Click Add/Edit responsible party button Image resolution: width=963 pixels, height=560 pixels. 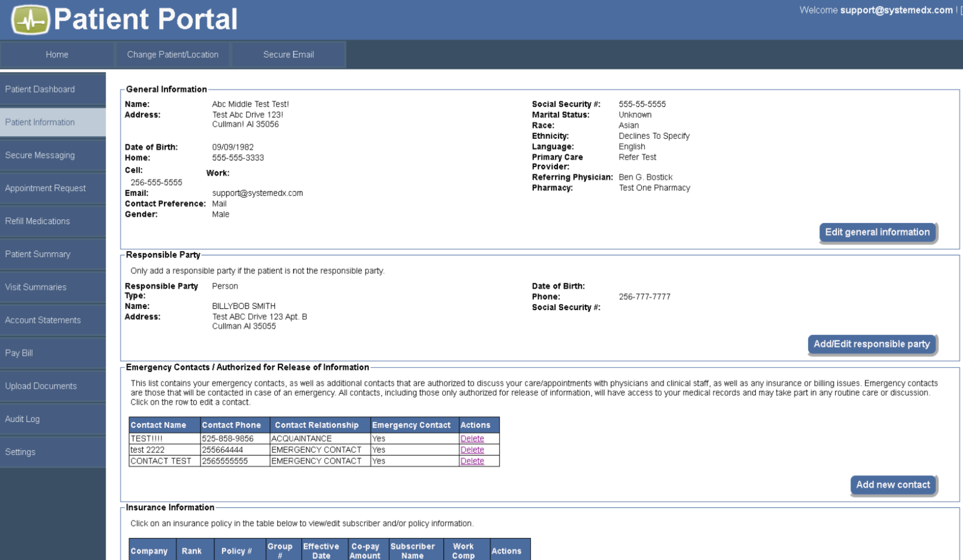pyautogui.click(x=871, y=344)
